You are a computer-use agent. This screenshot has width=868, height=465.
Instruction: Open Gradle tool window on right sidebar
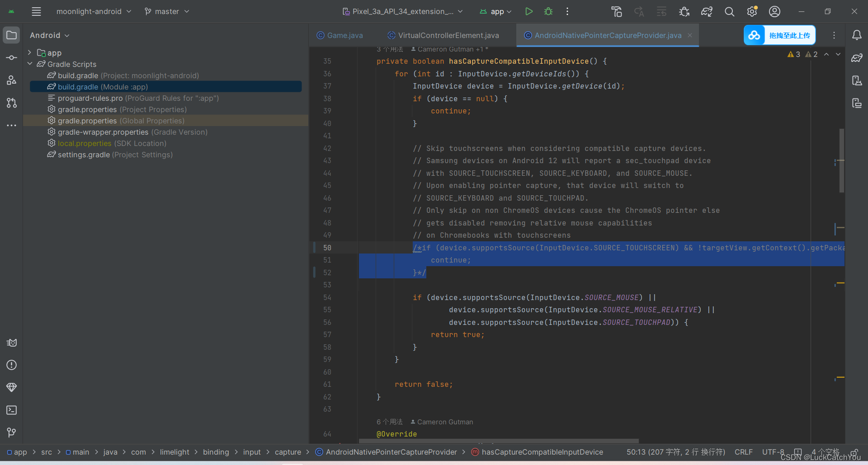pyautogui.click(x=857, y=58)
